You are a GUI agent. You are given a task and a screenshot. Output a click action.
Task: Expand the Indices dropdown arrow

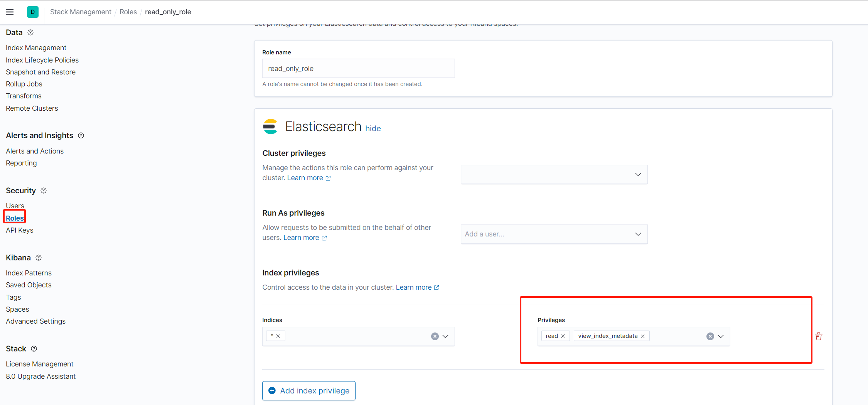coord(445,336)
